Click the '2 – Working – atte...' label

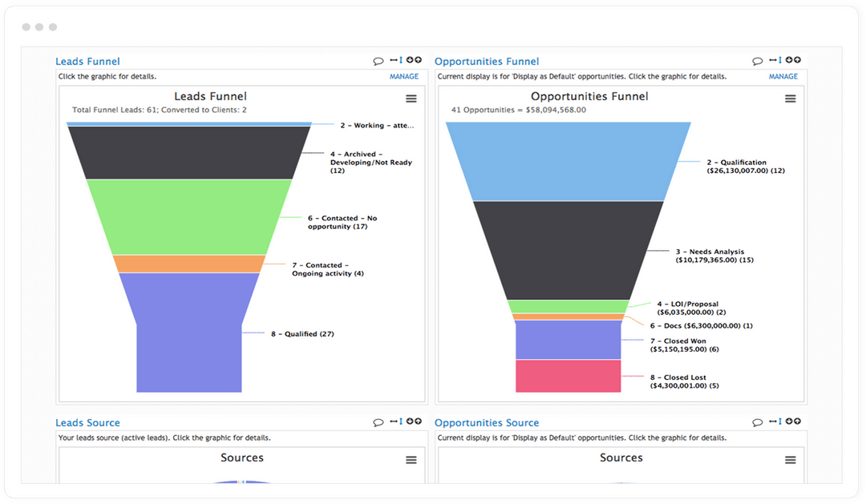click(377, 126)
